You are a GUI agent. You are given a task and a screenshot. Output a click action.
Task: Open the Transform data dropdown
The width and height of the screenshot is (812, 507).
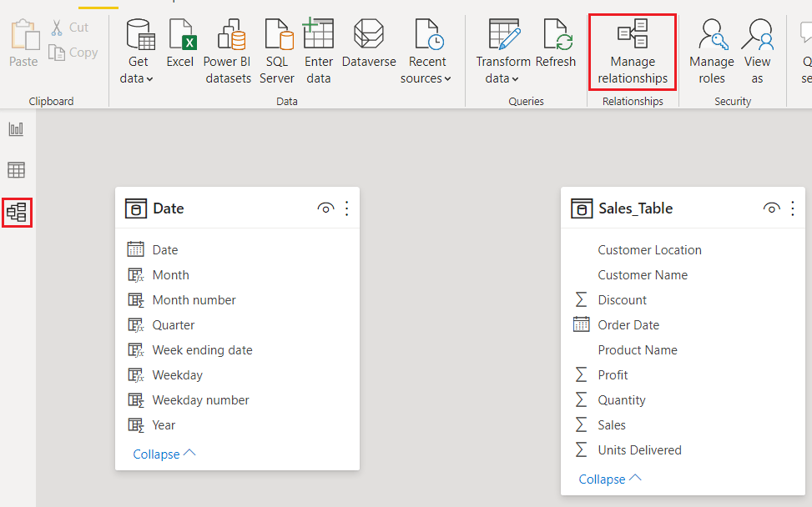[x=503, y=52]
